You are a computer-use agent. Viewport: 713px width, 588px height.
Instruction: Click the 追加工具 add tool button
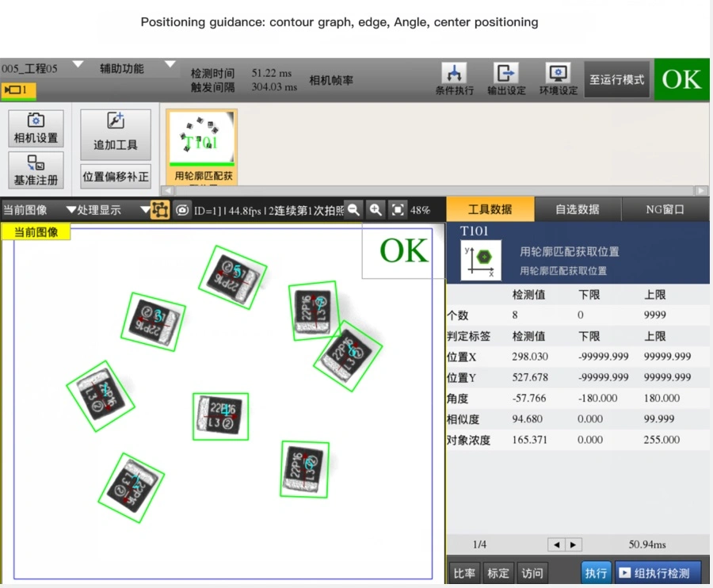[116, 134]
